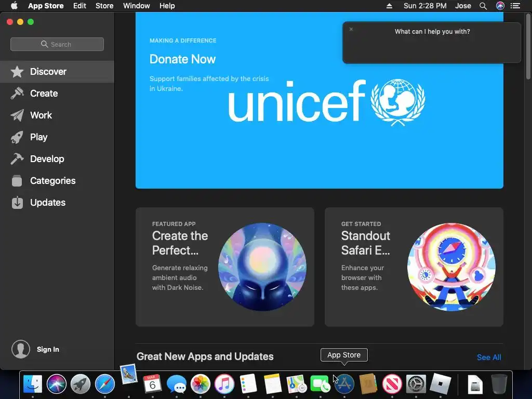Close the Siri prompt panel
This screenshot has height=399, width=532.
coord(351,29)
